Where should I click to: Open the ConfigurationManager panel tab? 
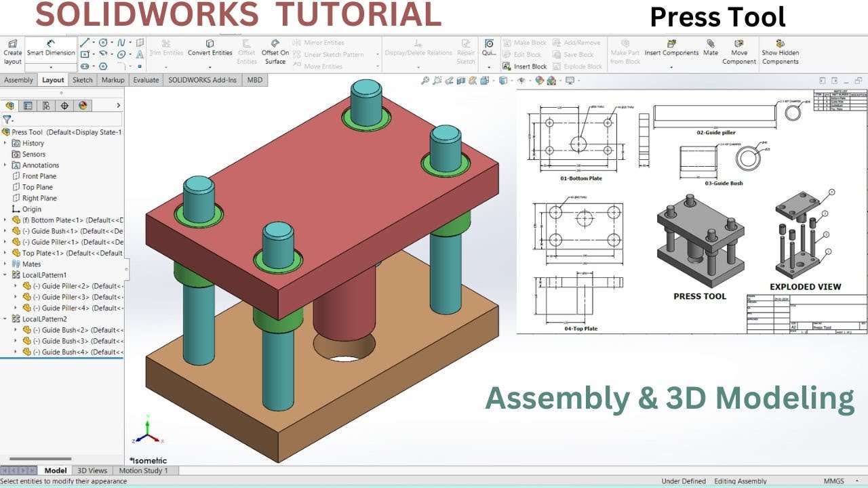point(46,105)
